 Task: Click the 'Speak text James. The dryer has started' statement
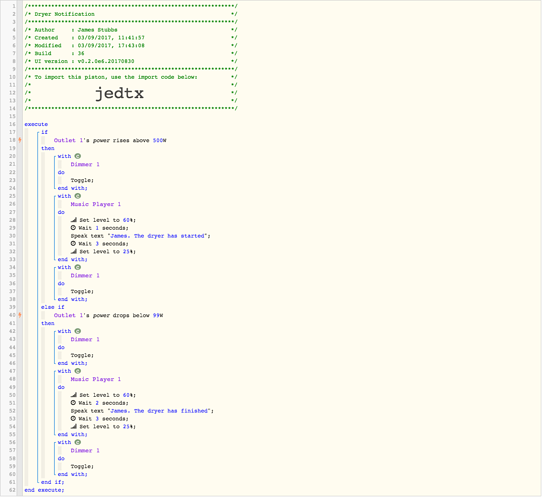(x=141, y=237)
